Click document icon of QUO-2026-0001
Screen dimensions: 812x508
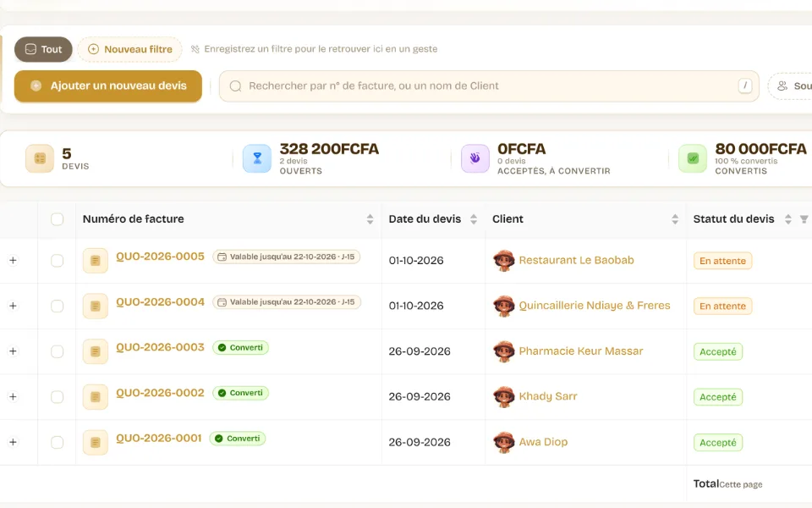pyautogui.click(x=96, y=442)
